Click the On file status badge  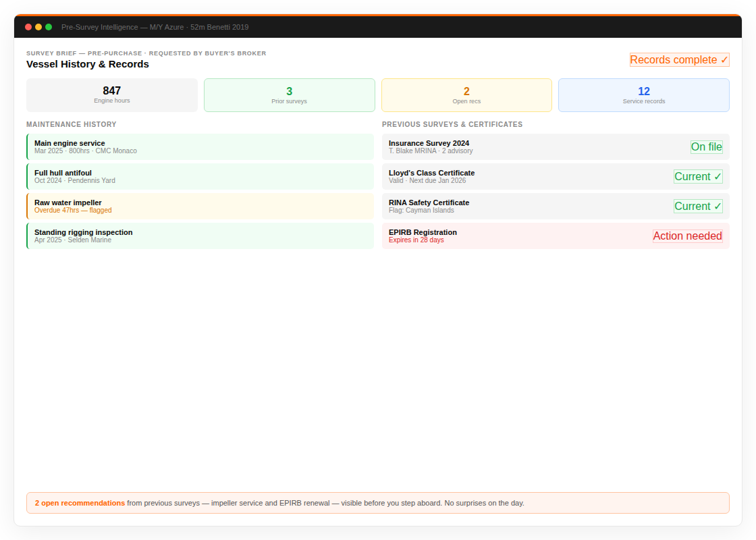pyautogui.click(x=706, y=146)
